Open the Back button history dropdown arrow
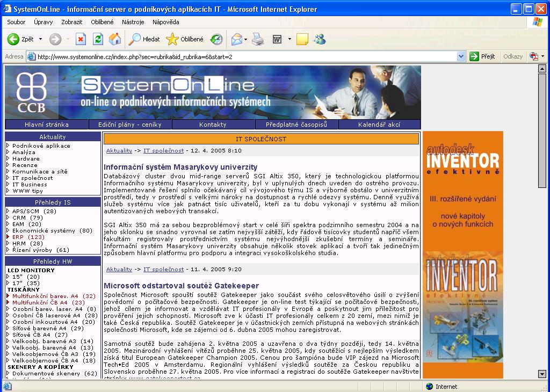The image size is (550, 392). point(40,39)
